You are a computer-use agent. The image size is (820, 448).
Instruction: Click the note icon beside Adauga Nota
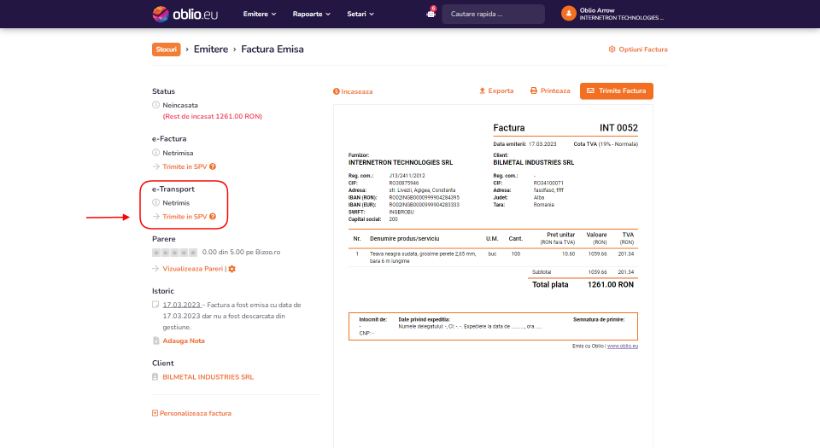[x=156, y=341]
